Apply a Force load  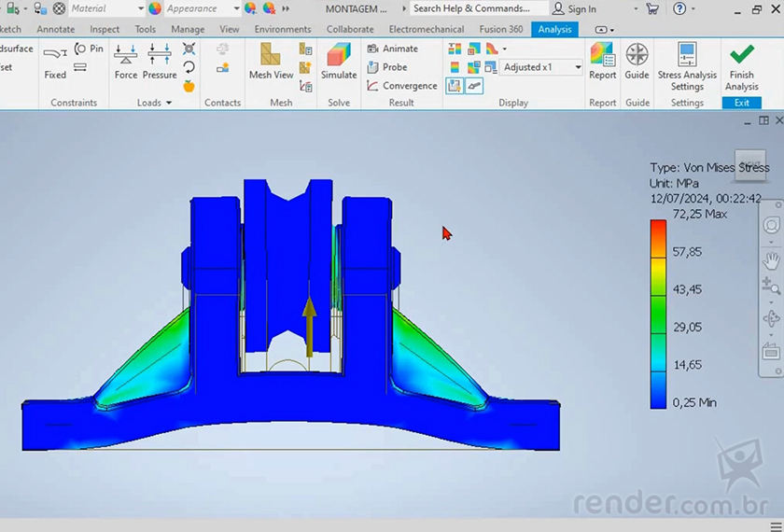[x=126, y=62]
